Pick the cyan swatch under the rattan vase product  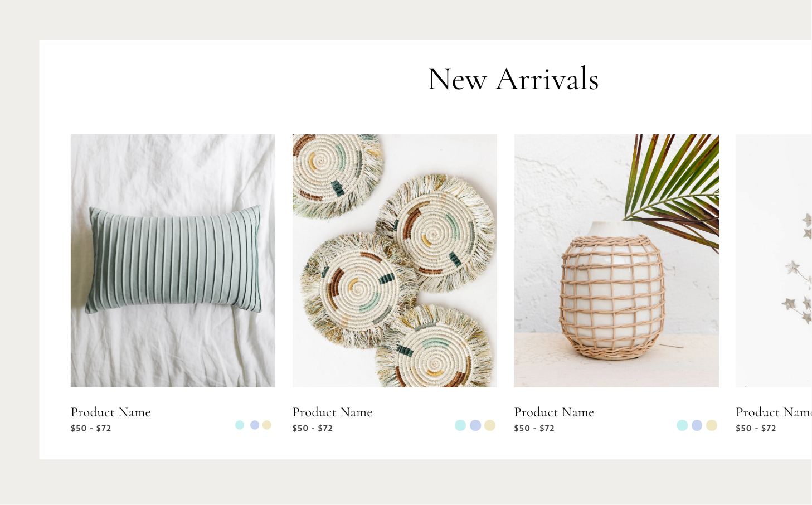click(682, 425)
